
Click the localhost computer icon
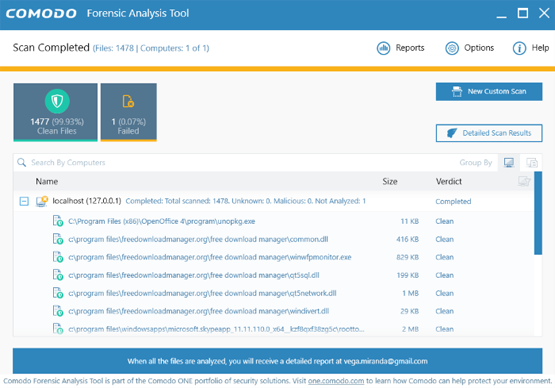(42, 201)
